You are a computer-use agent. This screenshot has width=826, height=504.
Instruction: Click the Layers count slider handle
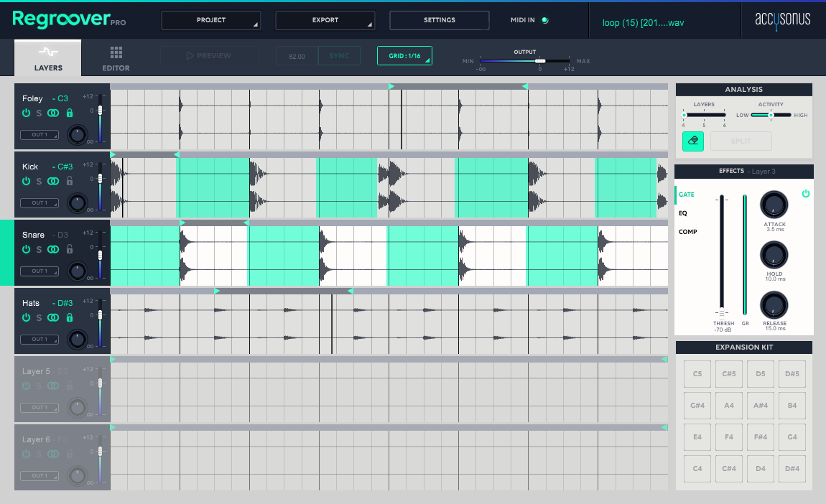685,115
